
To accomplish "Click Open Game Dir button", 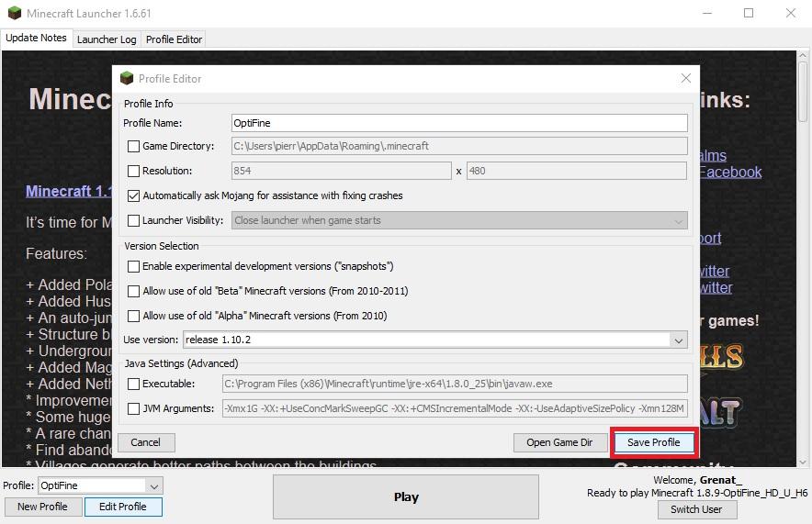I will pos(559,442).
